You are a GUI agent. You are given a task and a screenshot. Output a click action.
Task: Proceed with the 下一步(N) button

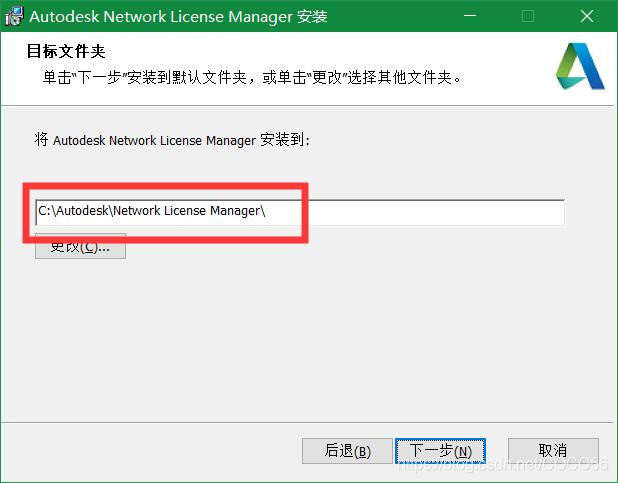point(440,451)
